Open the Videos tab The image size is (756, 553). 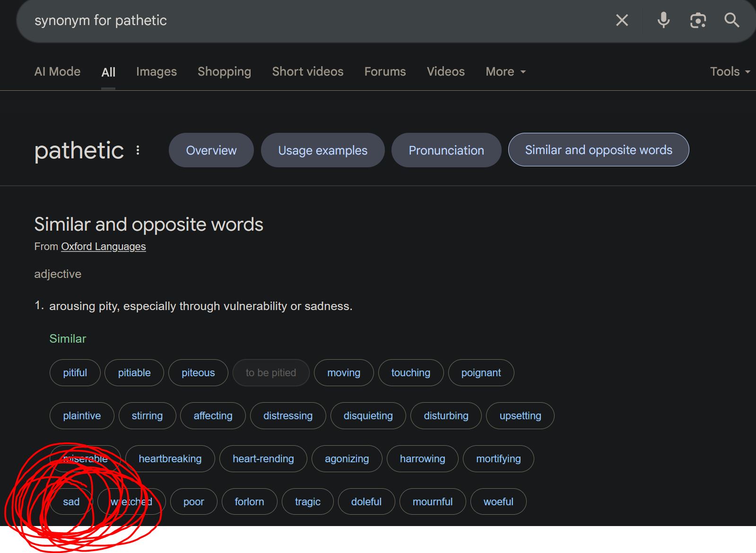point(446,71)
